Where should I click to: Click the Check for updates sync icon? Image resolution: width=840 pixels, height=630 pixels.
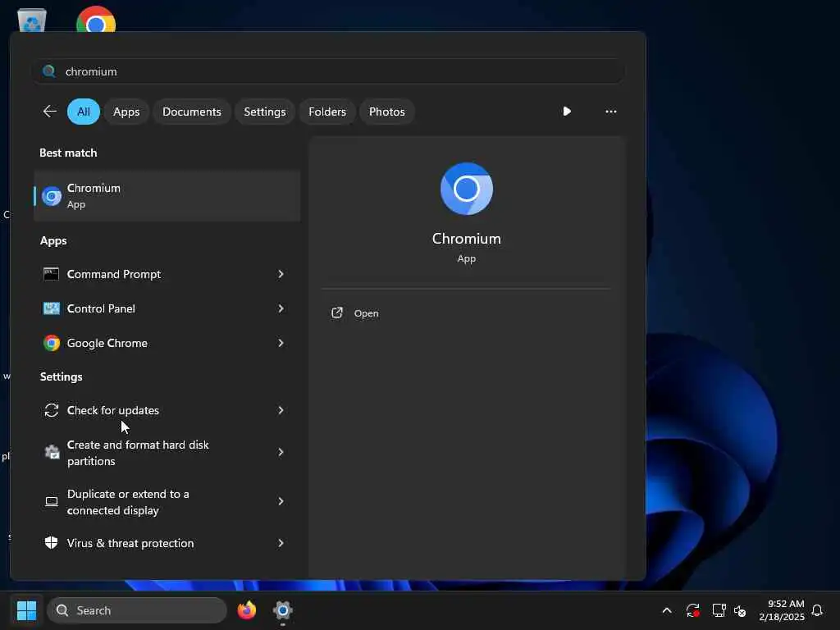[x=52, y=410]
